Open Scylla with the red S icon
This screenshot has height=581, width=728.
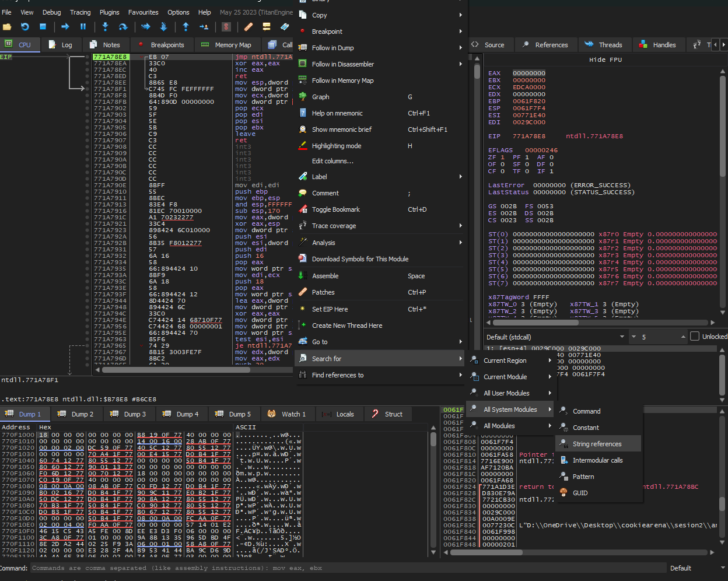(226, 27)
